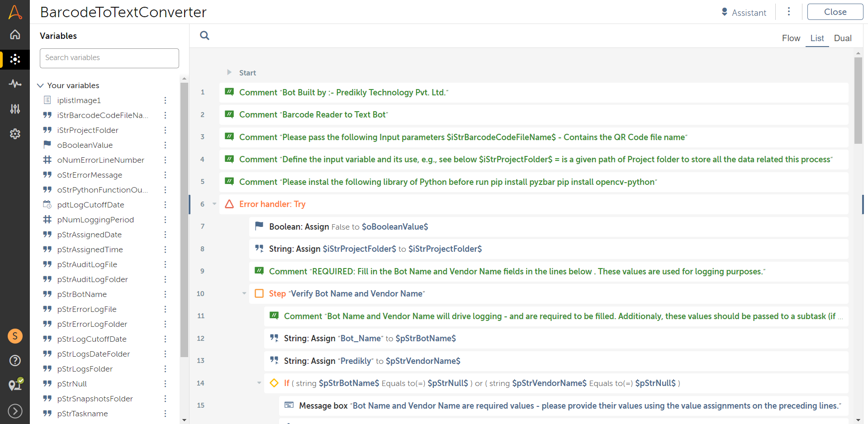This screenshot has height=424, width=868.
Task: Open the Home icon in left sidebar
Action: click(15, 35)
